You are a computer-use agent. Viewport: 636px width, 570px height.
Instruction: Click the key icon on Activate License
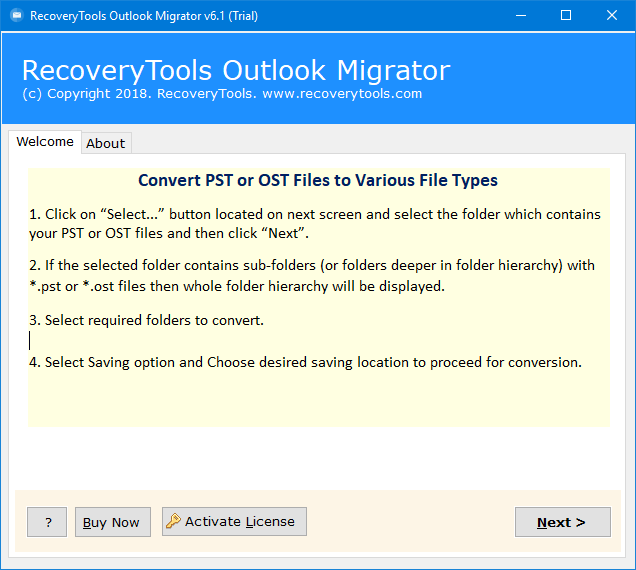(173, 521)
